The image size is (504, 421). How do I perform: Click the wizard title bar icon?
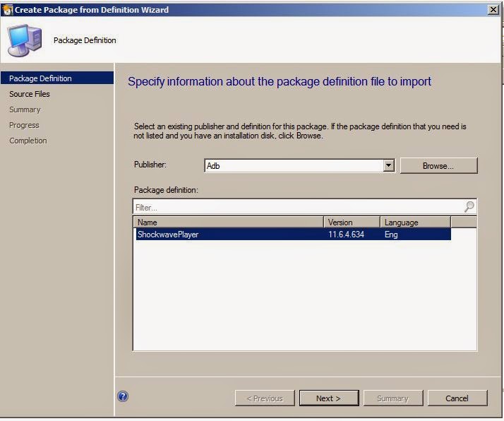pos(7,10)
